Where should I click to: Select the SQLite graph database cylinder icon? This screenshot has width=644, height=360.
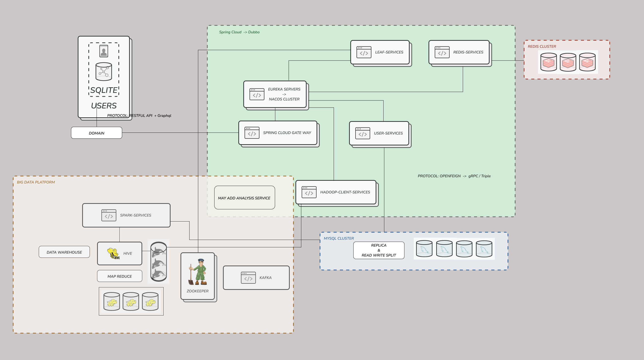(104, 72)
